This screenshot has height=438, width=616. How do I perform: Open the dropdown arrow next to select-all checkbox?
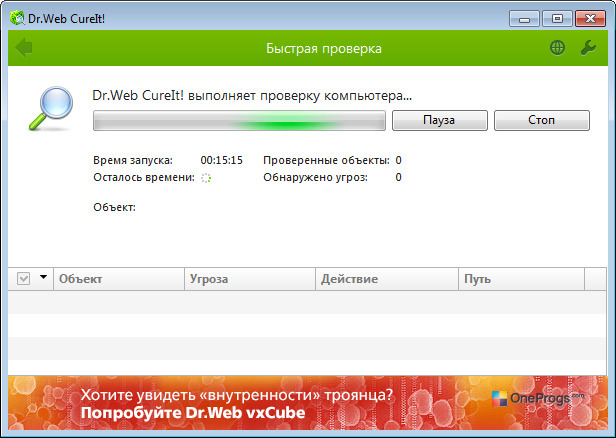tap(44, 277)
